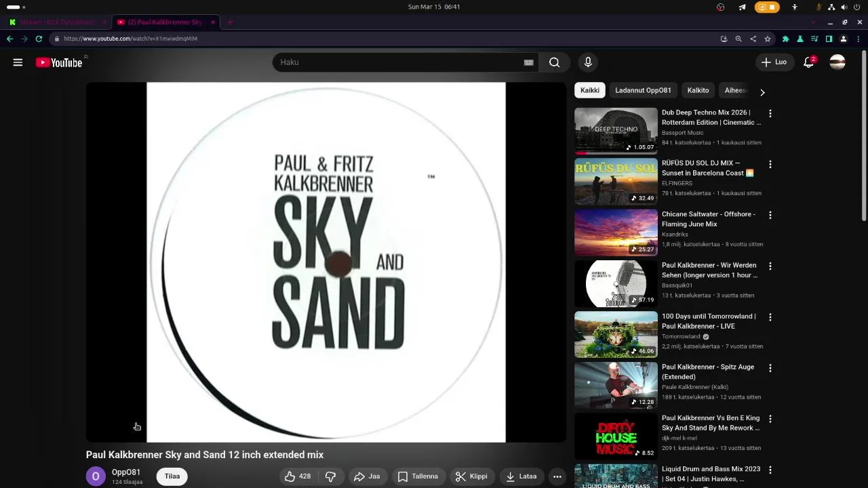Dislike the video with thumbs down
The width and height of the screenshot is (868, 488).
click(x=330, y=476)
